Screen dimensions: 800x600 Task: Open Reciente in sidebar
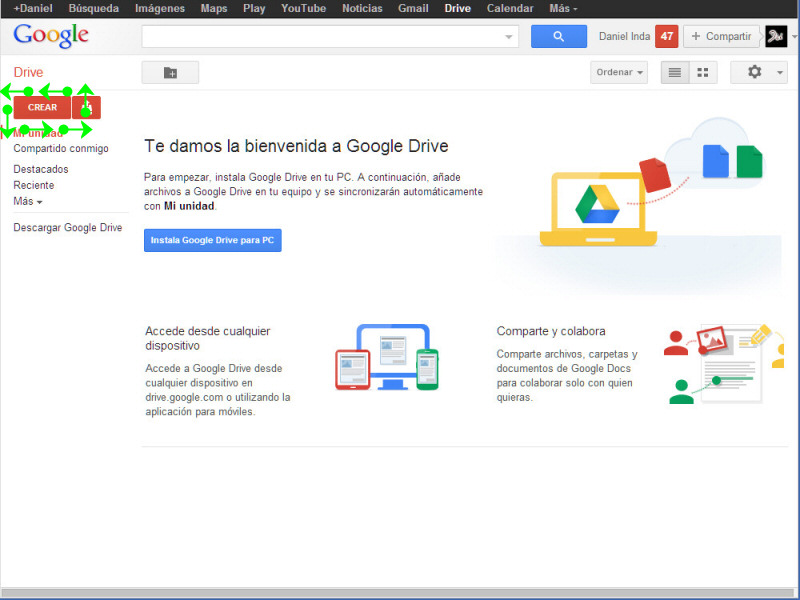pyautogui.click(x=34, y=185)
